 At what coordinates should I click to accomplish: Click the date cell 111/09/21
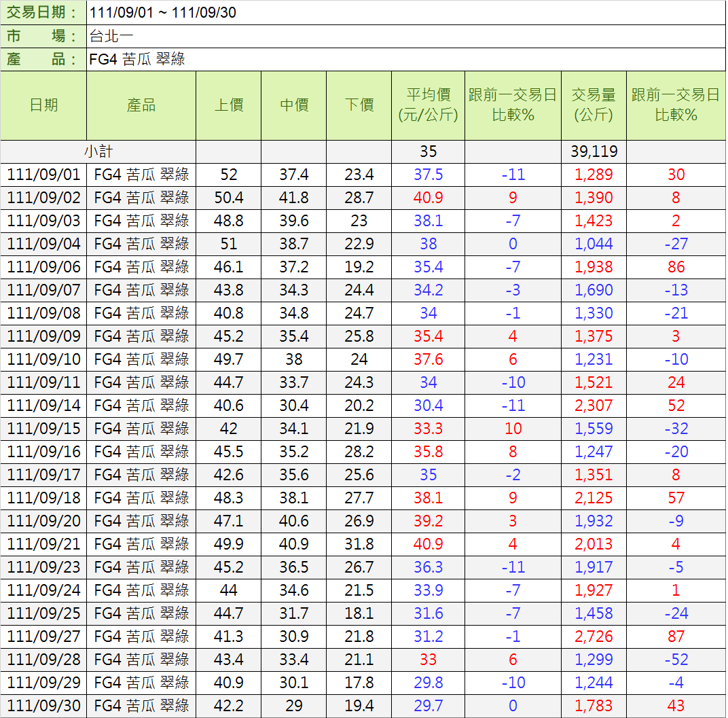click(43, 544)
